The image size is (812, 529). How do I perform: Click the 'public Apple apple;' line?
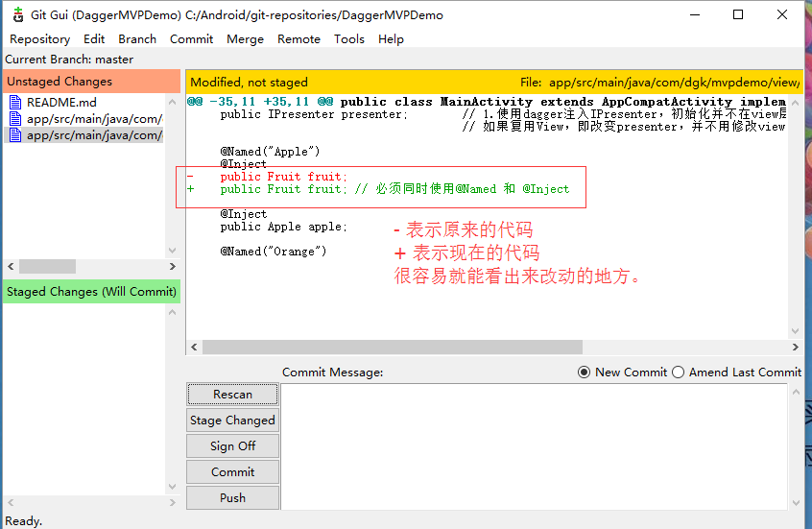[x=284, y=227]
